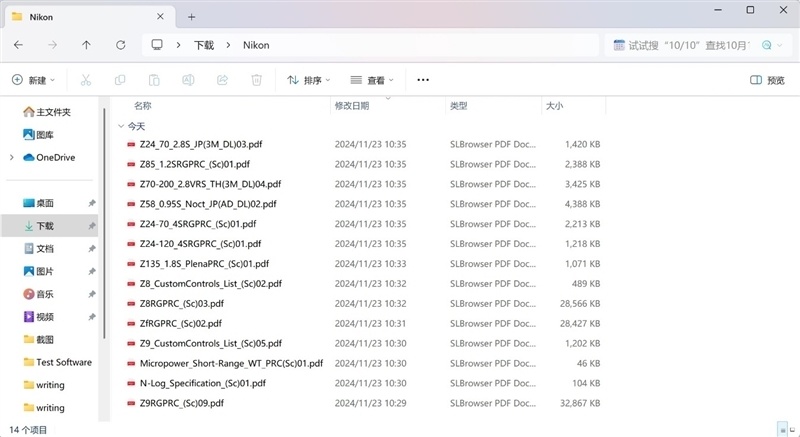Go up one folder level with Up arrow
The width and height of the screenshot is (800, 437).
(x=87, y=45)
